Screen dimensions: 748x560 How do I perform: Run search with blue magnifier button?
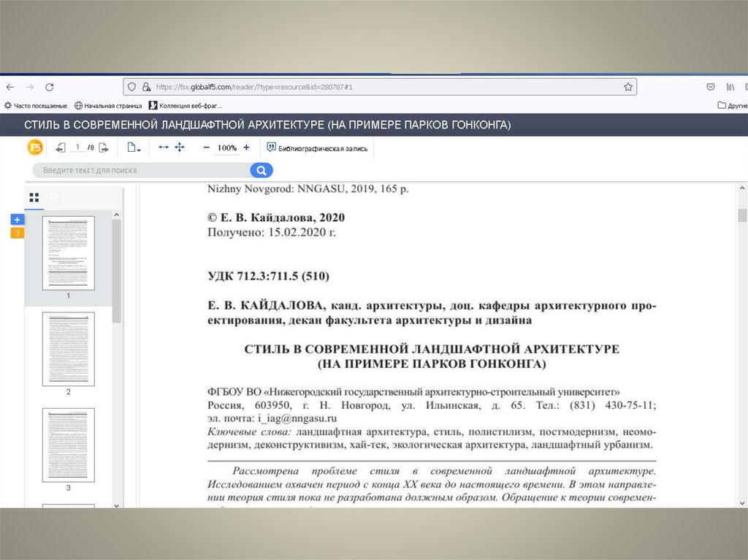(x=262, y=170)
